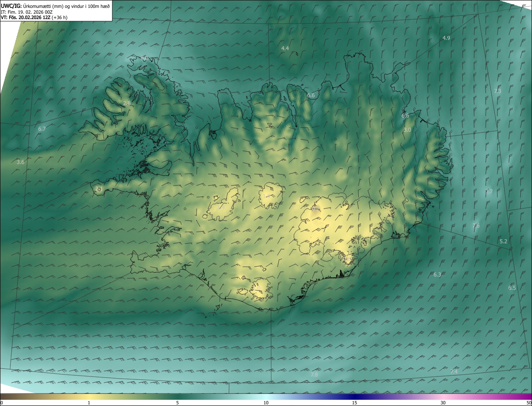Viewport: 532px width, 406px height.
Task: Click the map value 3.6
Action: point(20,162)
